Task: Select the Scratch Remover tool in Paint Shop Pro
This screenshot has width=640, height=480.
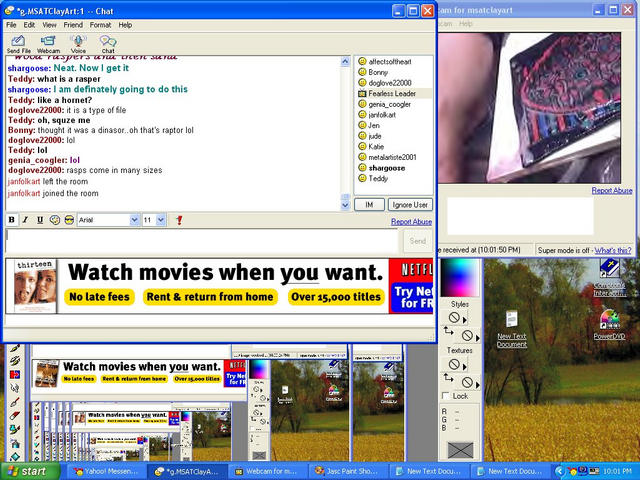Action: pos(15,402)
